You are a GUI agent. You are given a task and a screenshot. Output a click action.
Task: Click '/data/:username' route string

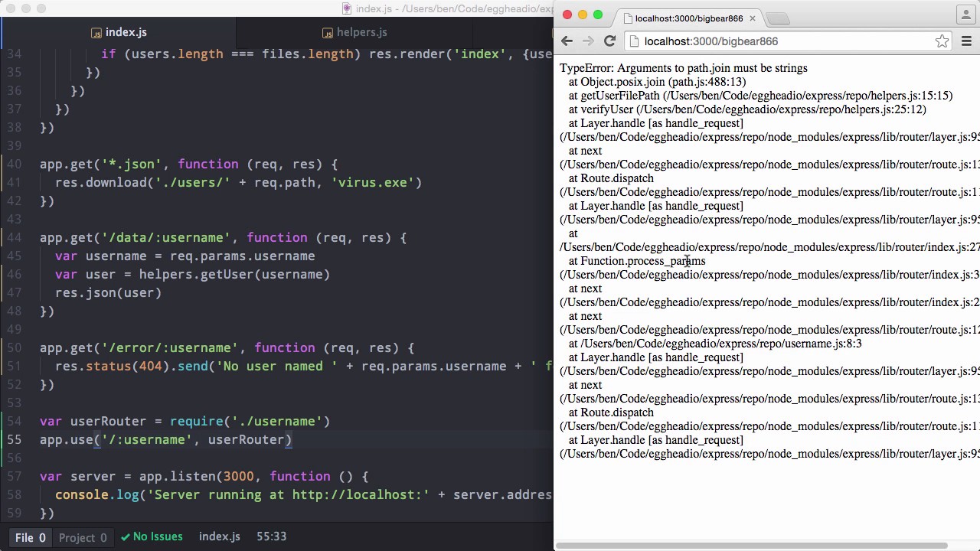click(166, 237)
